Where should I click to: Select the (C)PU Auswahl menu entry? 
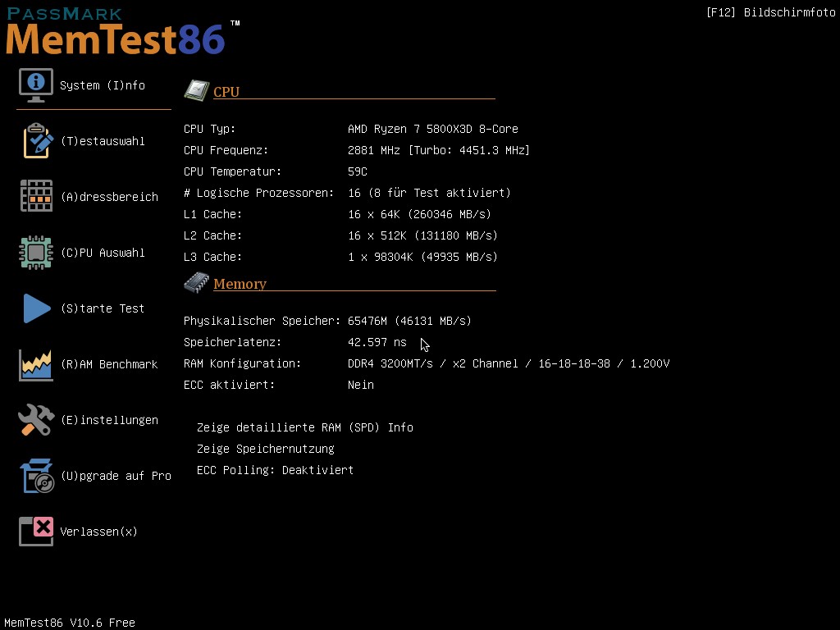(103, 253)
